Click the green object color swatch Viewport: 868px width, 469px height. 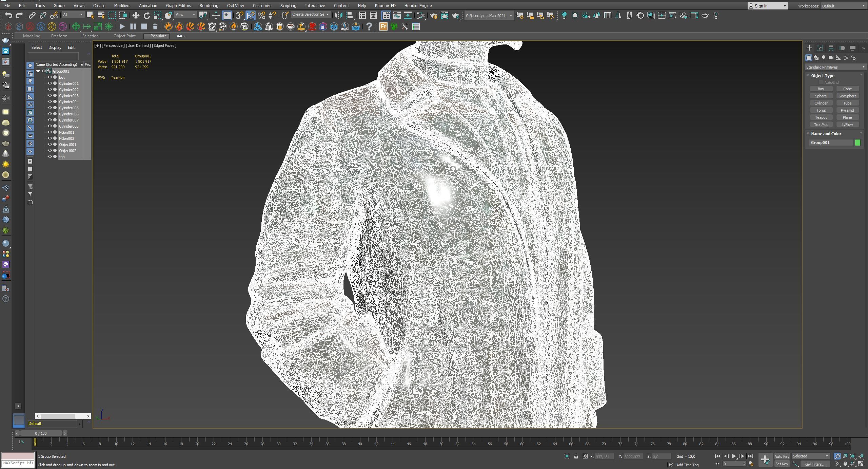click(857, 143)
